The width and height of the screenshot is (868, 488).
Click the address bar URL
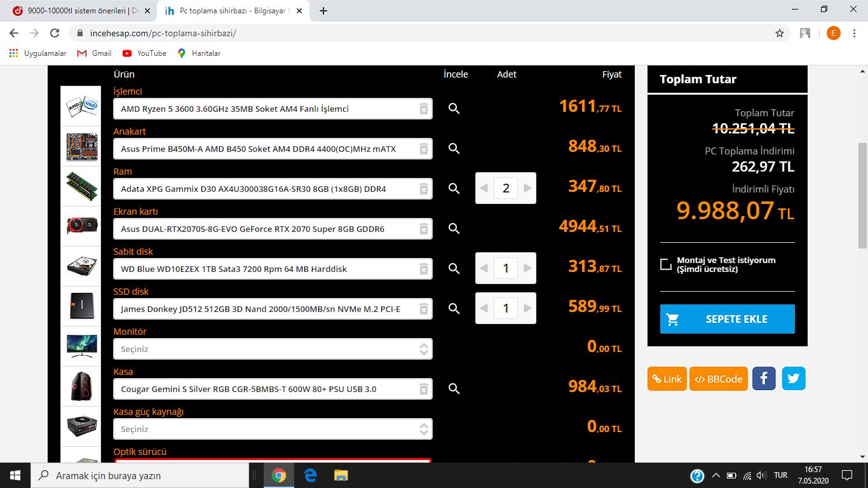[163, 33]
